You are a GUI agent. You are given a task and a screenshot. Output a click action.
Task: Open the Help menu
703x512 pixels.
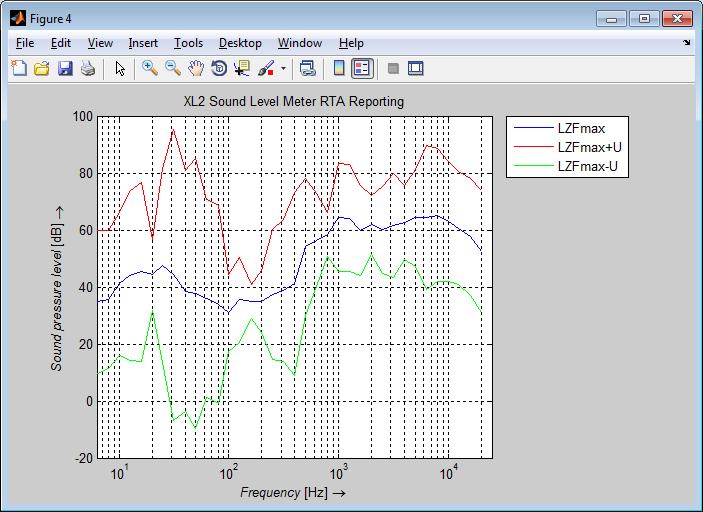(351, 43)
